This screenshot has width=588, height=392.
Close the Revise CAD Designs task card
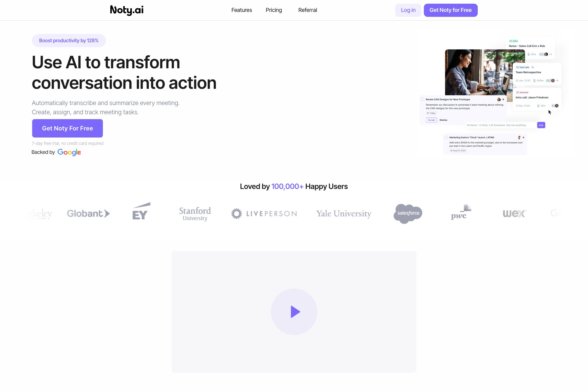[503, 100]
